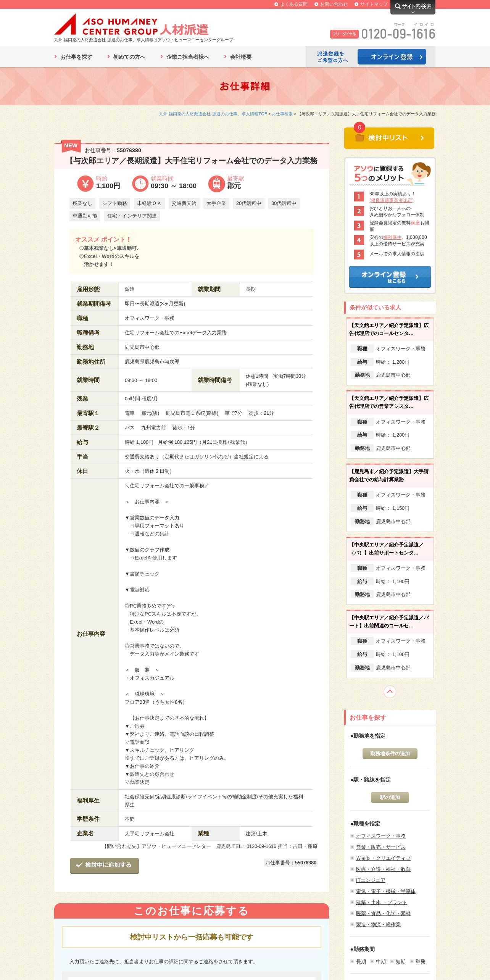Select オフィスワーク・事務 job type

click(380, 836)
